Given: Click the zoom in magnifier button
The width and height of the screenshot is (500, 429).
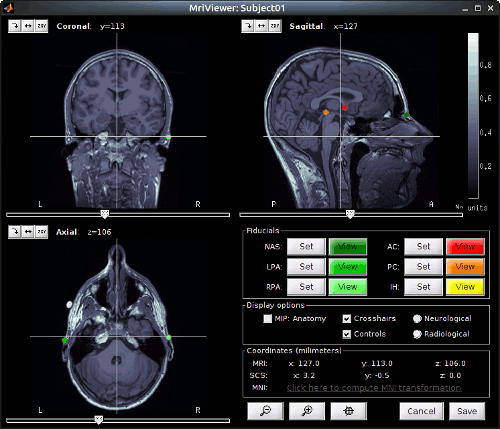Looking at the screenshot, I should click(307, 411).
